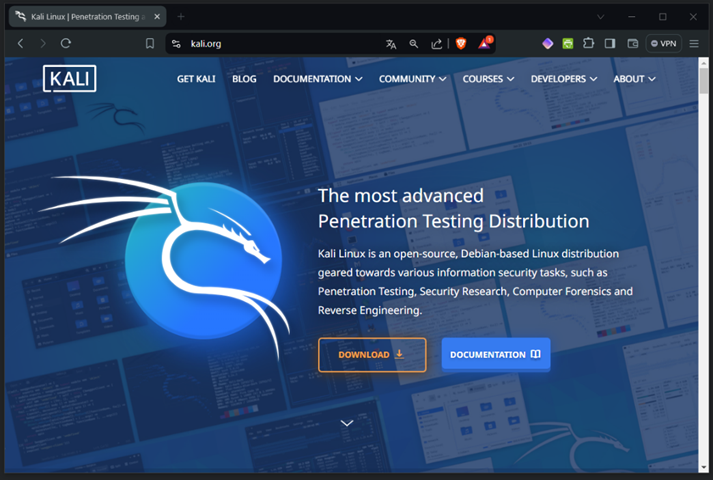
Task: Go to the Blog nav item
Action: (244, 79)
